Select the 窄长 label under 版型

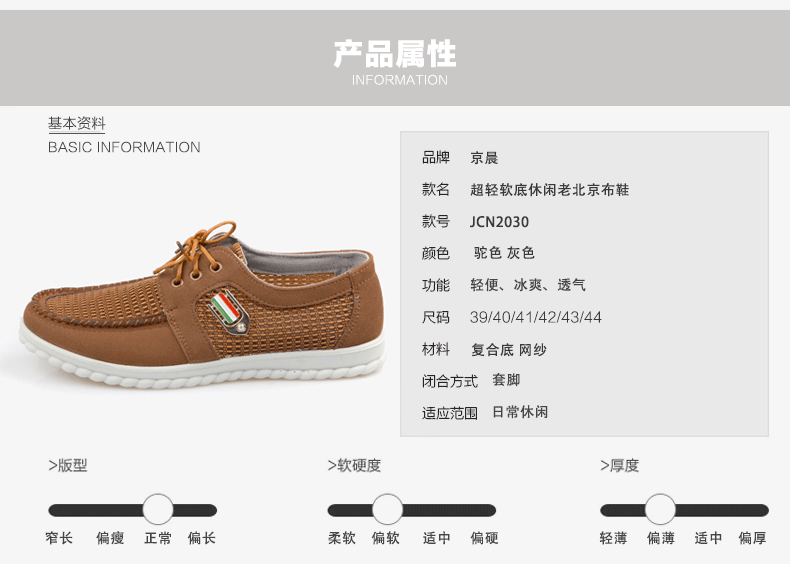[x=59, y=538]
